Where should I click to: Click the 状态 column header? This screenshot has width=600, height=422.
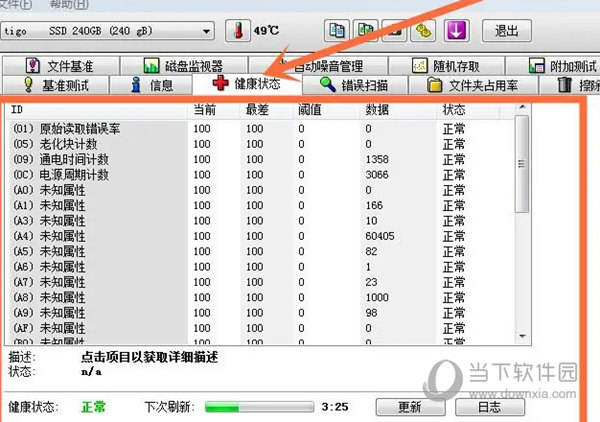(x=468, y=110)
